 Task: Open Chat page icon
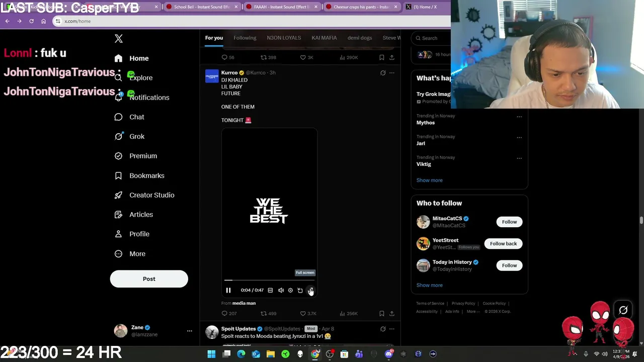(118, 117)
